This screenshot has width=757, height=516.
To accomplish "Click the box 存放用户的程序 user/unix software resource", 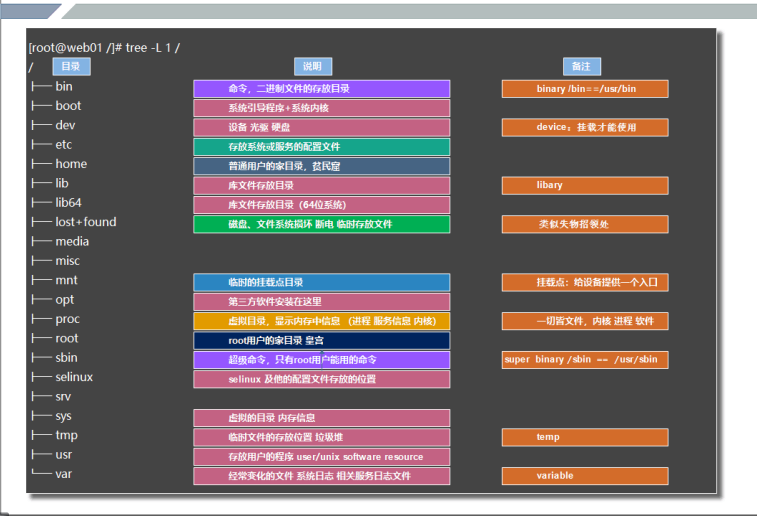I will pyautogui.click(x=322, y=457).
